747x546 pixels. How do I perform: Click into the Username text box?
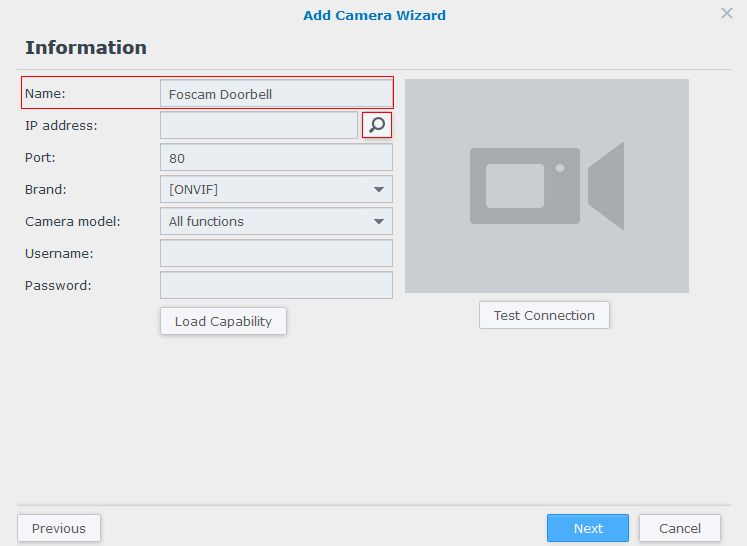coord(276,253)
